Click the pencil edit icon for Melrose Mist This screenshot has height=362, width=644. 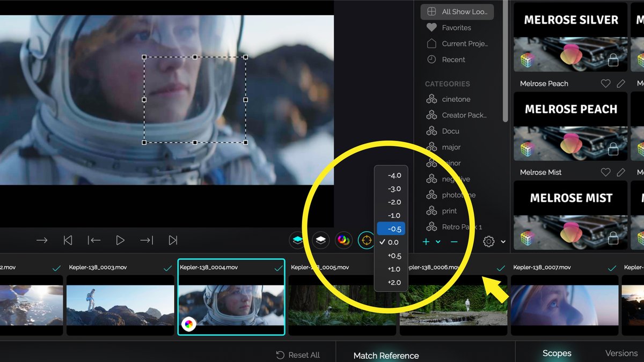coord(621,173)
